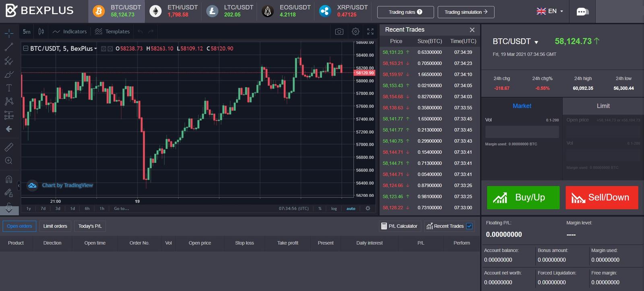Viewport: 644px width, 291px height.
Task: Collapse the drawing toolbar side handle
Action: [19, 185]
